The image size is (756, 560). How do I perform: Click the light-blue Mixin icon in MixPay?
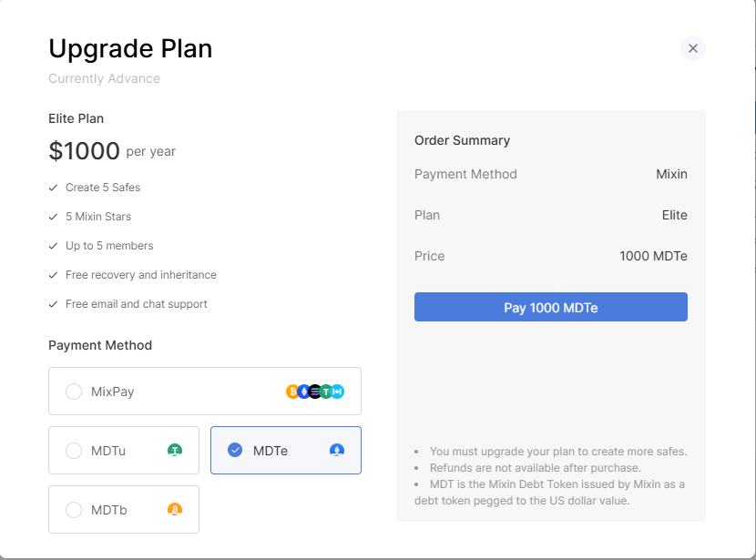(x=338, y=392)
